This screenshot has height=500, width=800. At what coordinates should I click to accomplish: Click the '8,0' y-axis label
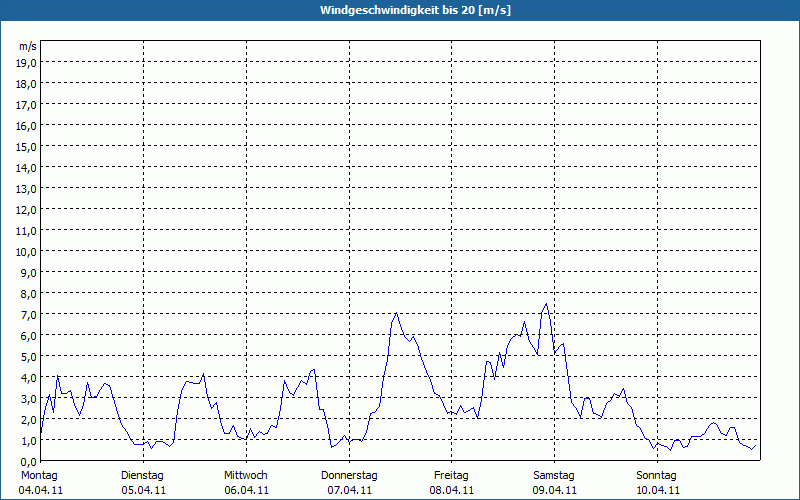[x=29, y=294]
